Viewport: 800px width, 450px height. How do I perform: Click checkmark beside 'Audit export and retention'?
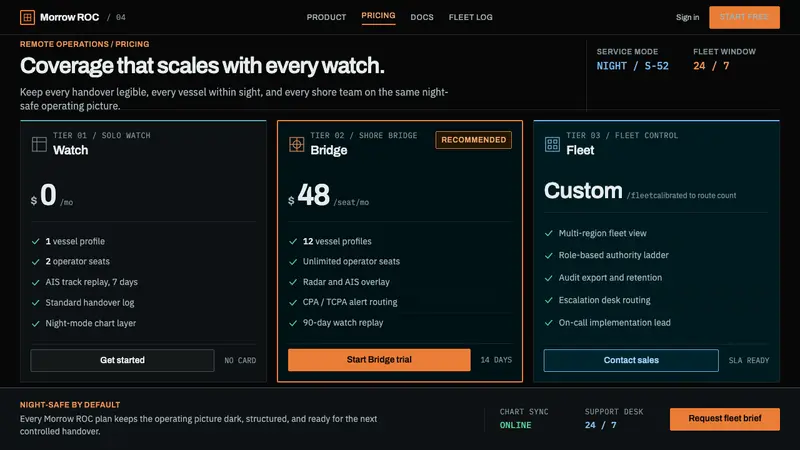548,278
